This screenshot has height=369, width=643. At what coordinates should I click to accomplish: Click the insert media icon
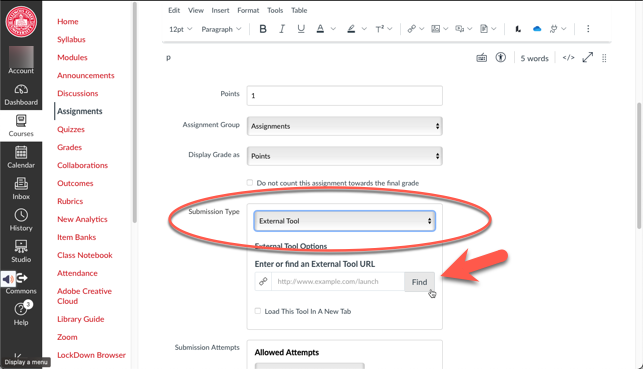(x=460, y=29)
